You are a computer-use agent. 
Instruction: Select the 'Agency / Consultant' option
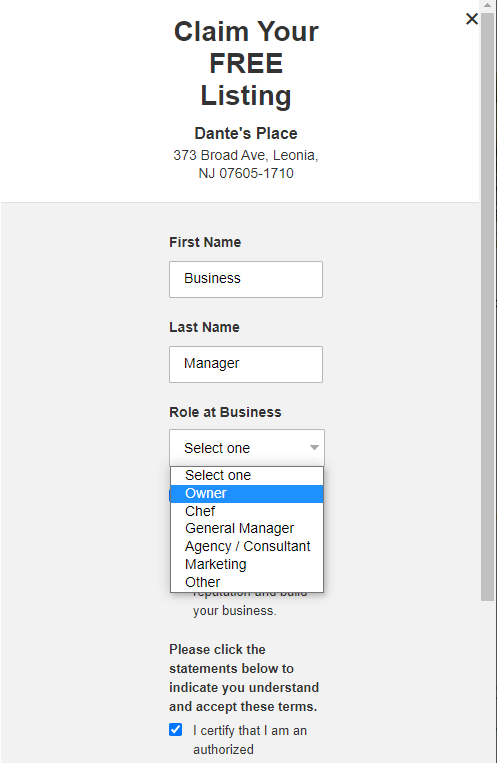[247, 546]
